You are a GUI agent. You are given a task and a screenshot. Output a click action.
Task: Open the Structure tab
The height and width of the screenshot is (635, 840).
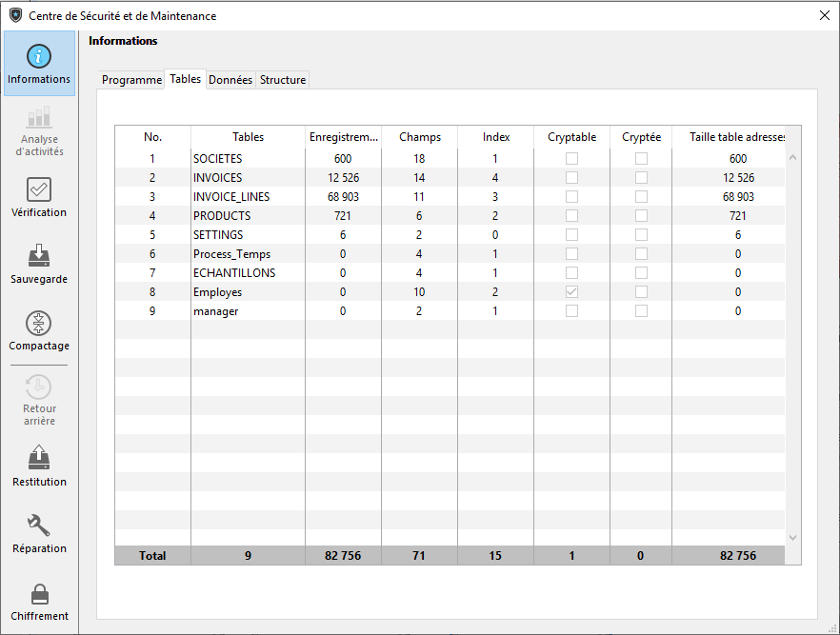tap(283, 80)
